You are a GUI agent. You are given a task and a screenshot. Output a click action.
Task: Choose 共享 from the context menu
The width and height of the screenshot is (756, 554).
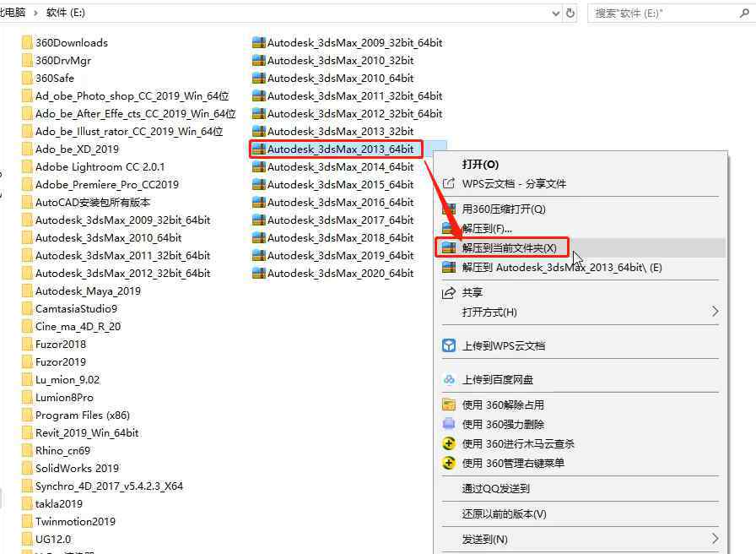point(580,292)
